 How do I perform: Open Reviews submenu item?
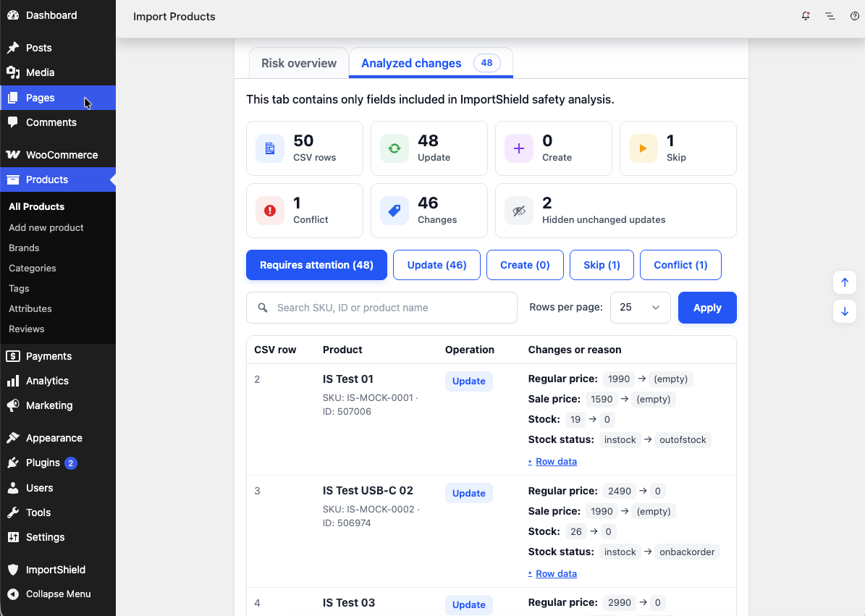tap(26, 329)
